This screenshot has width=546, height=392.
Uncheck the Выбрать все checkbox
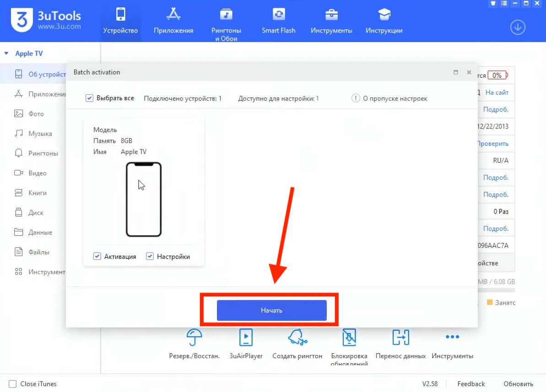pos(89,98)
